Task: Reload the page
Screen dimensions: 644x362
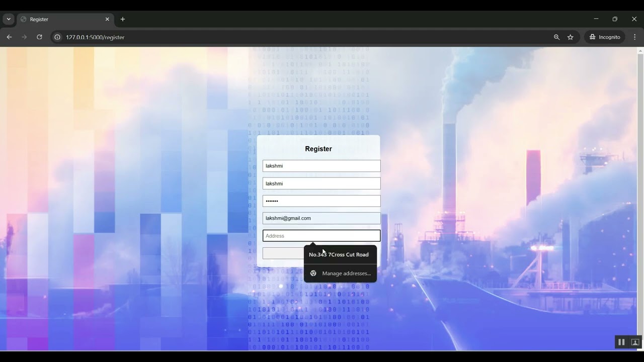Action: pos(39,37)
